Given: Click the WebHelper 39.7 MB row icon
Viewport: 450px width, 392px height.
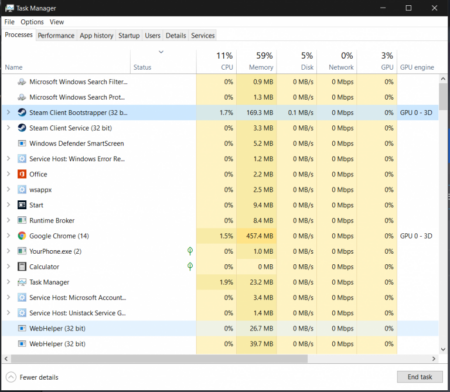Looking at the screenshot, I should pos(22,344).
